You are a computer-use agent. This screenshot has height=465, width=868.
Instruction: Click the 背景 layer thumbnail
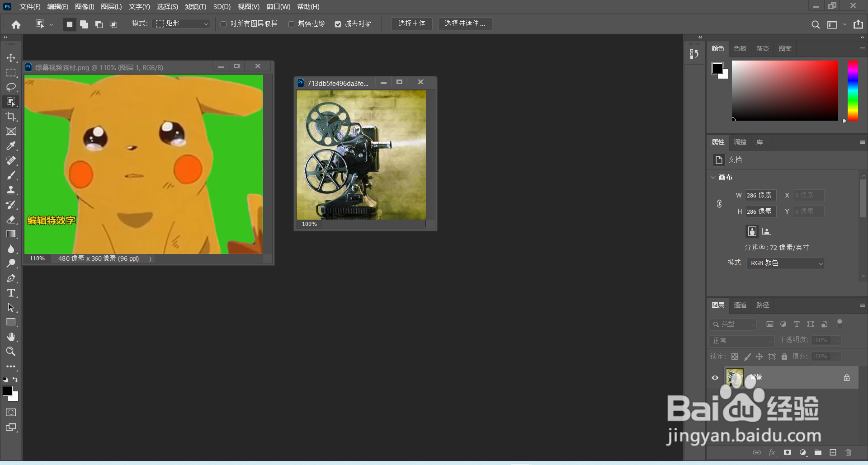[x=734, y=377]
